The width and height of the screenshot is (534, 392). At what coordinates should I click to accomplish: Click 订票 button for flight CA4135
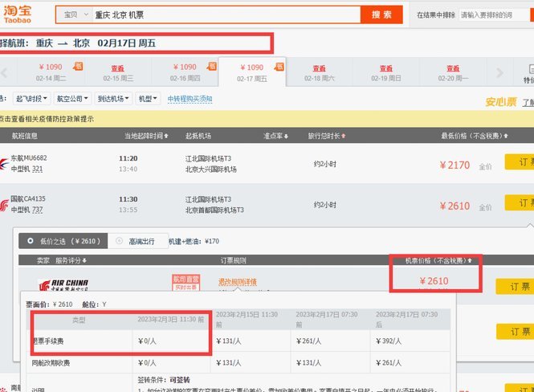pyautogui.click(x=519, y=202)
